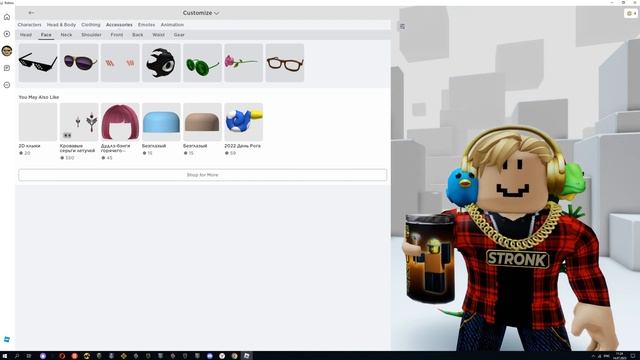
Task: Click the 'You May Also Like' heading
Action: click(39, 97)
